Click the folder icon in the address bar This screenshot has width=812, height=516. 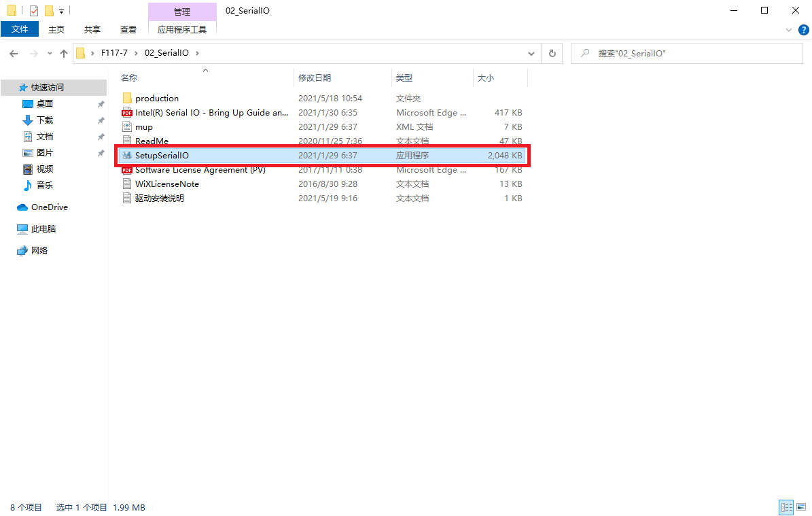(81, 53)
